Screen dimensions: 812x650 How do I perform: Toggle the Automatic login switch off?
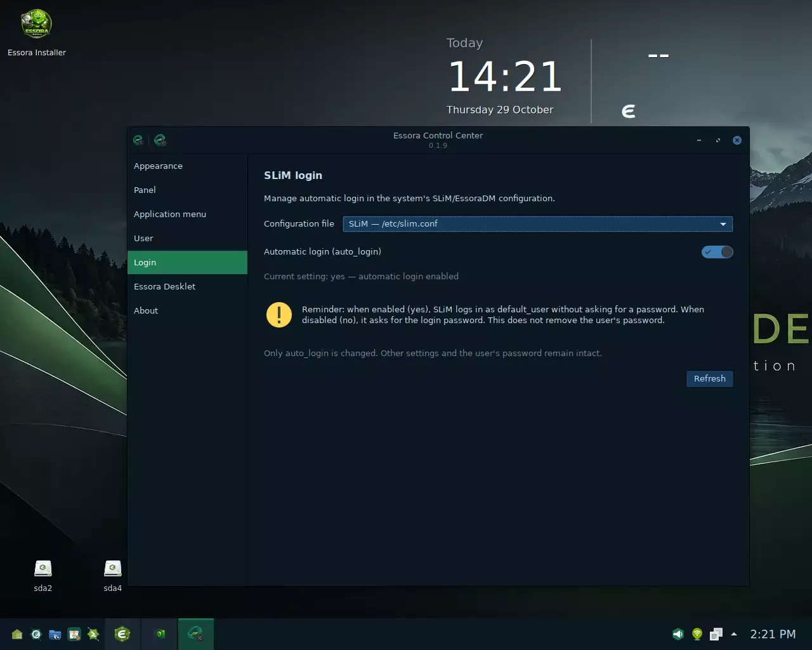tap(717, 252)
